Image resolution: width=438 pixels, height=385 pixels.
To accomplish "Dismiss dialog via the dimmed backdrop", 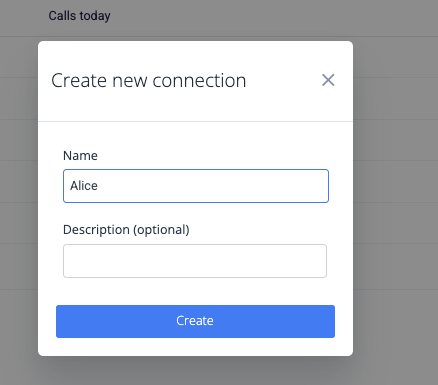I will [395, 200].
